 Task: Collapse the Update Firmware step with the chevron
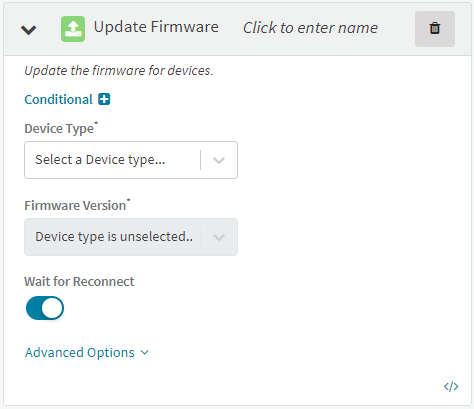(28, 30)
